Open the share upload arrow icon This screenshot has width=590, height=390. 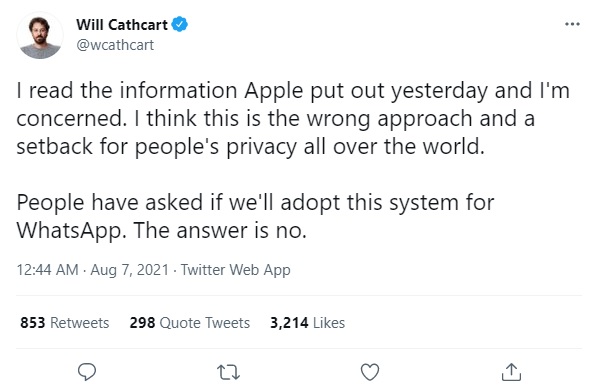511,372
